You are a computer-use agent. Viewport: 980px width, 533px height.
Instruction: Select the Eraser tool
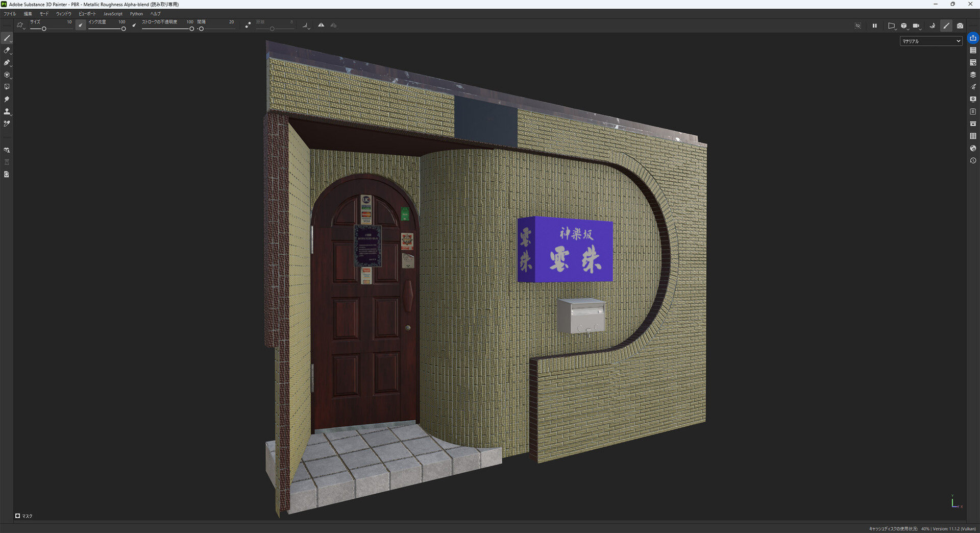[7, 51]
